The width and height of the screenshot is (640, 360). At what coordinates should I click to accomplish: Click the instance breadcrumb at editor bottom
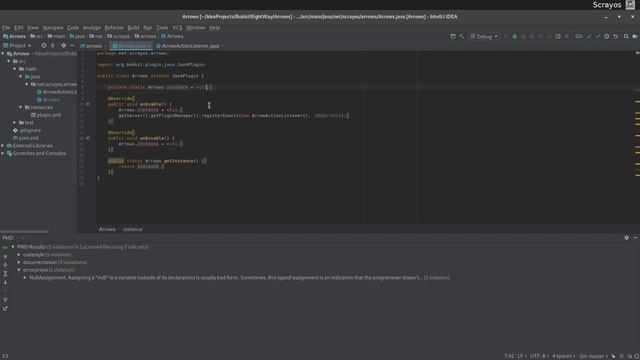point(133,229)
